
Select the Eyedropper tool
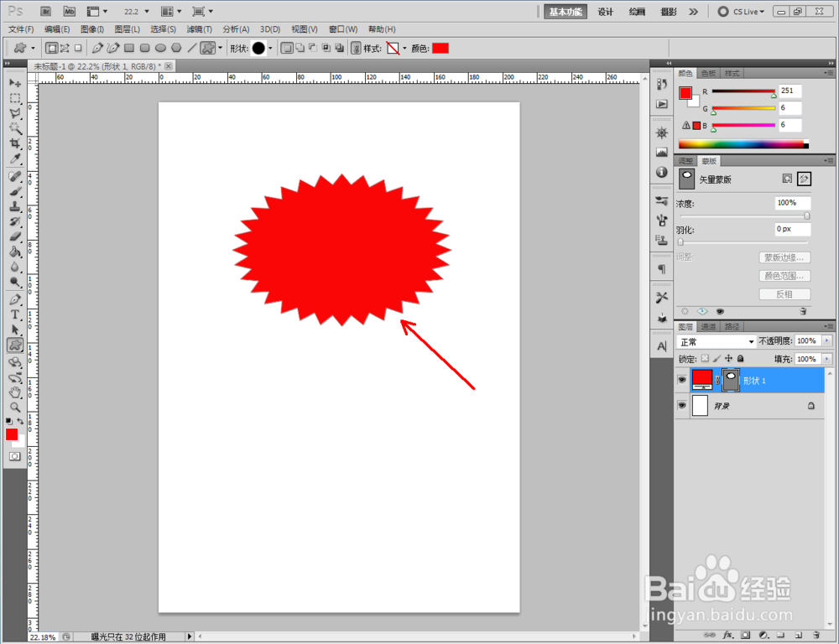pos(15,158)
